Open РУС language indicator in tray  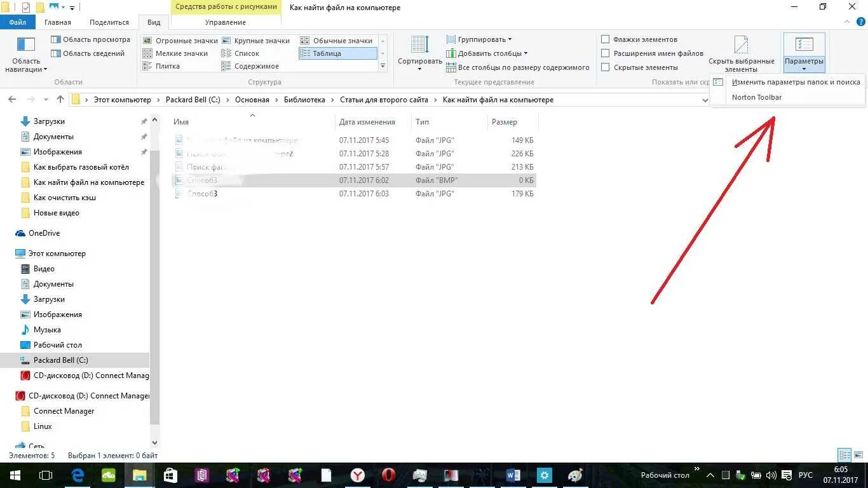tap(805, 475)
